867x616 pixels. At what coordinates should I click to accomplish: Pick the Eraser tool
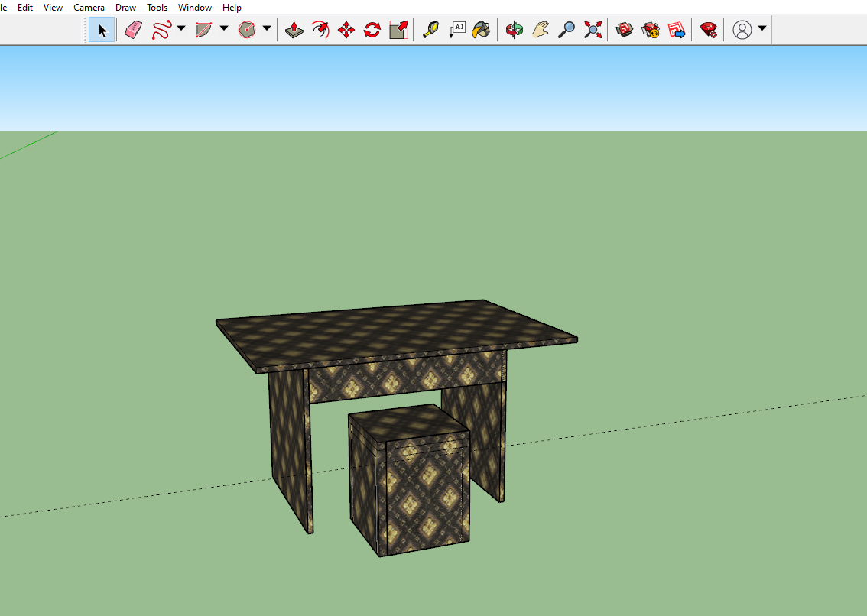(x=133, y=30)
